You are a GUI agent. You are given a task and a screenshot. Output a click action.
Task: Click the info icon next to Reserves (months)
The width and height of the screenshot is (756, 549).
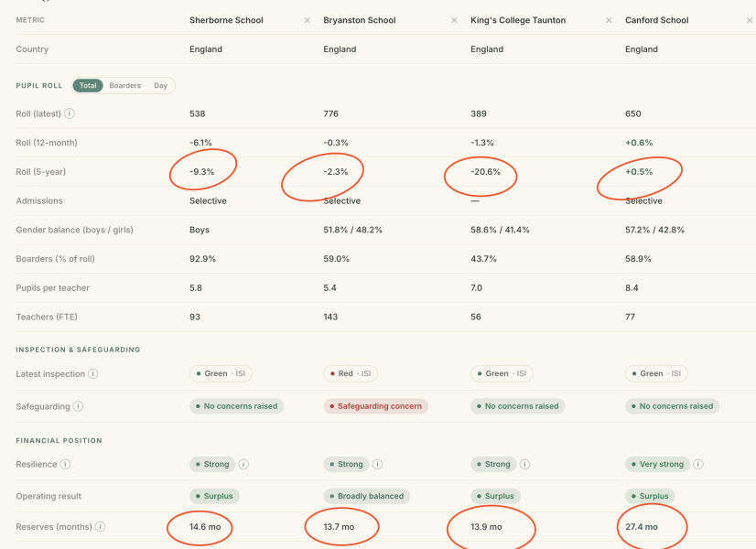tap(101, 527)
